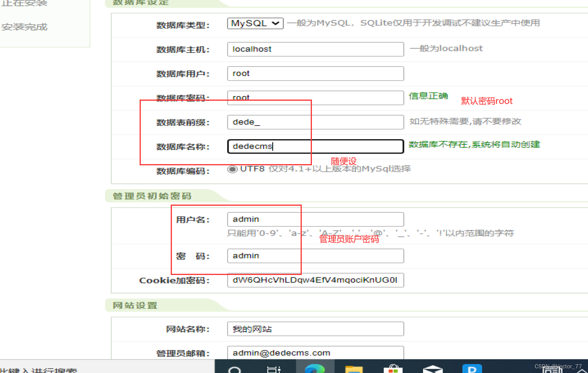Open File Explorer from the taskbar
This screenshot has height=373, width=588.
point(354,368)
